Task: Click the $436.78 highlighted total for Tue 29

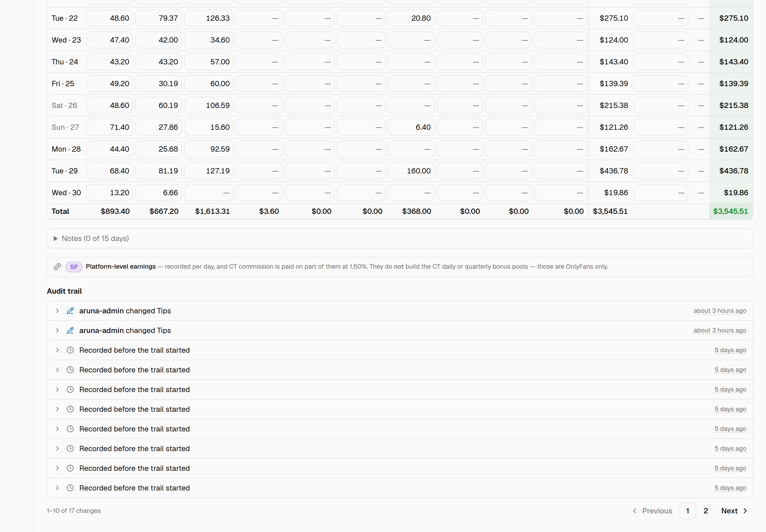Action: pyautogui.click(x=733, y=171)
